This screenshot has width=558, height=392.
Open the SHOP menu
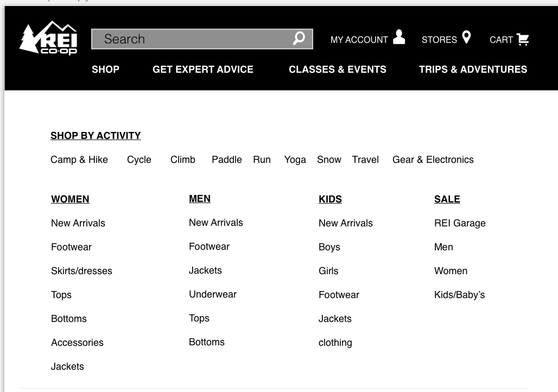click(105, 69)
